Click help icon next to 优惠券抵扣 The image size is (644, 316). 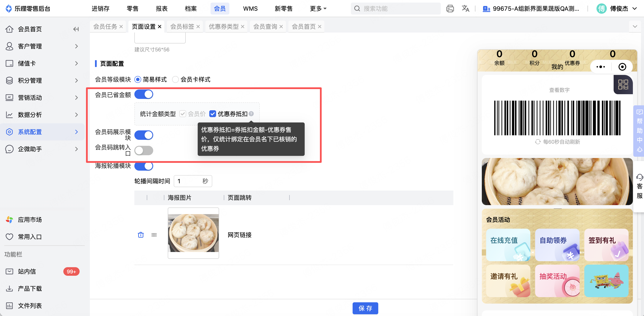[251, 114]
